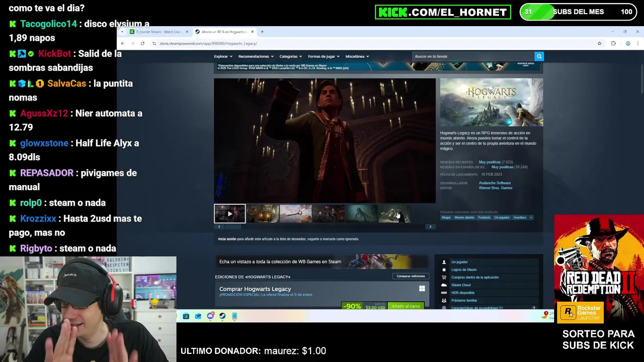
Task: Click the Fantasía tag
Action: point(484,218)
